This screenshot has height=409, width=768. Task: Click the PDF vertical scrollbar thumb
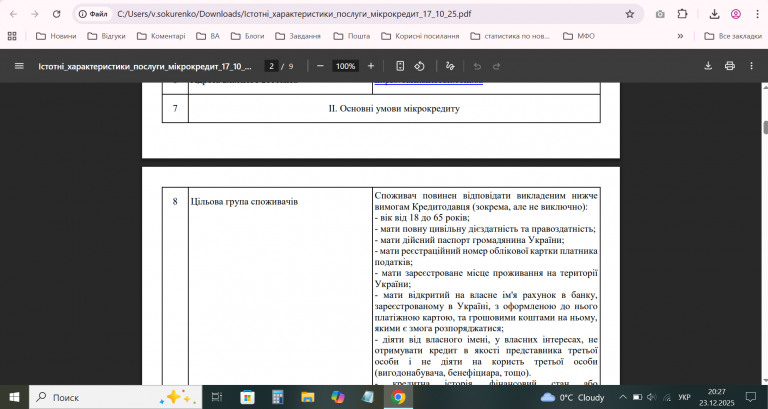tap(765, 126)
